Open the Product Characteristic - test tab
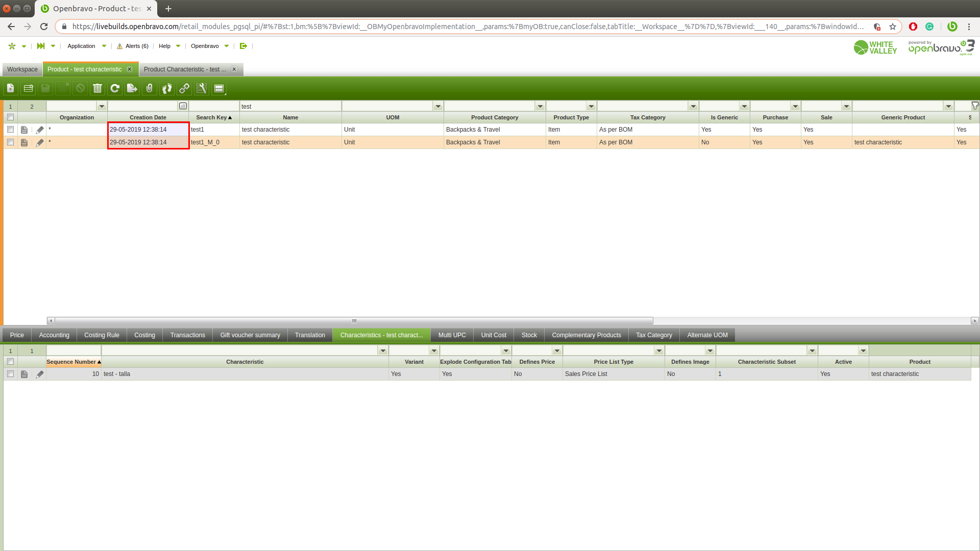980x551 pixels. 184,69
